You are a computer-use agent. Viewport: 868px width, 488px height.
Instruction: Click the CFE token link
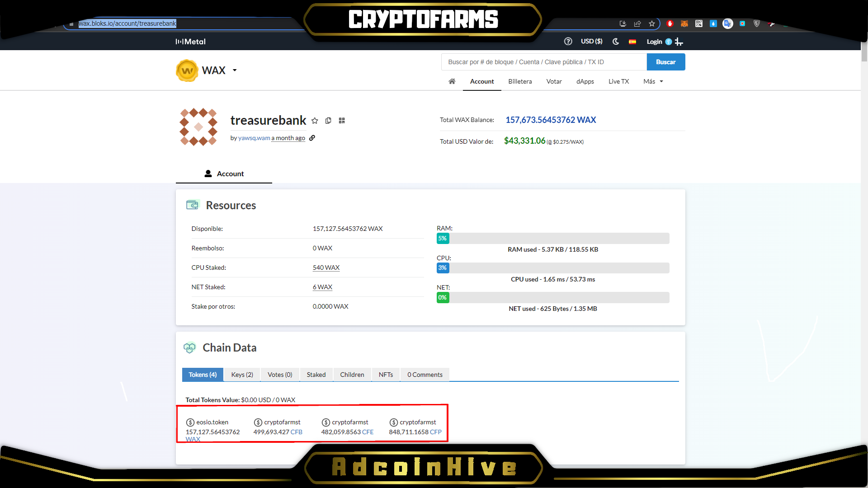coord(368,432)
